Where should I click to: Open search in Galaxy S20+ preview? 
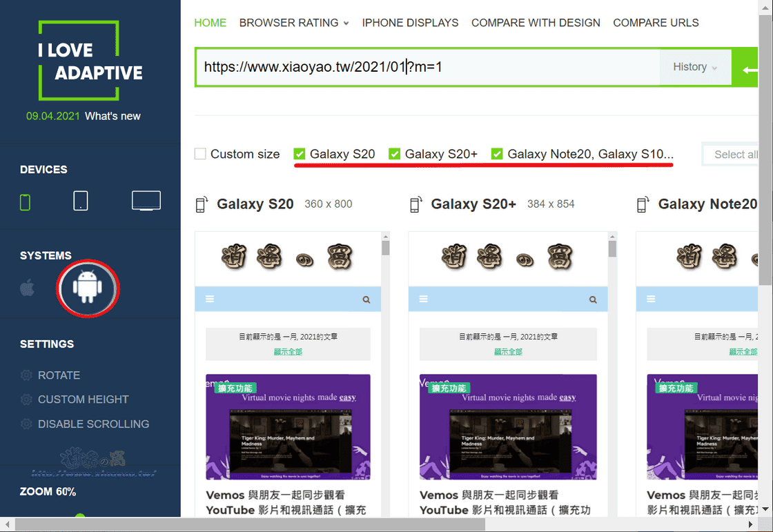click(x=593, y=299)
